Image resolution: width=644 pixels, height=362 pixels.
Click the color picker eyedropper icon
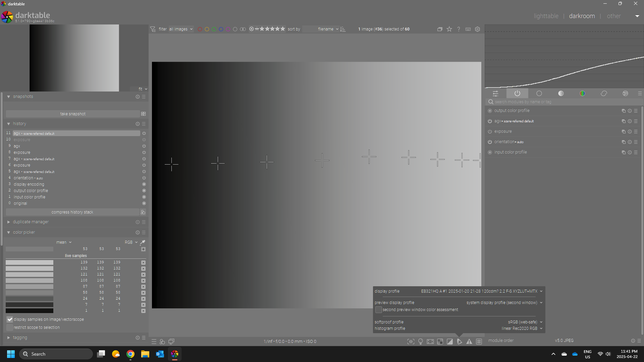(x=143, y=242)
